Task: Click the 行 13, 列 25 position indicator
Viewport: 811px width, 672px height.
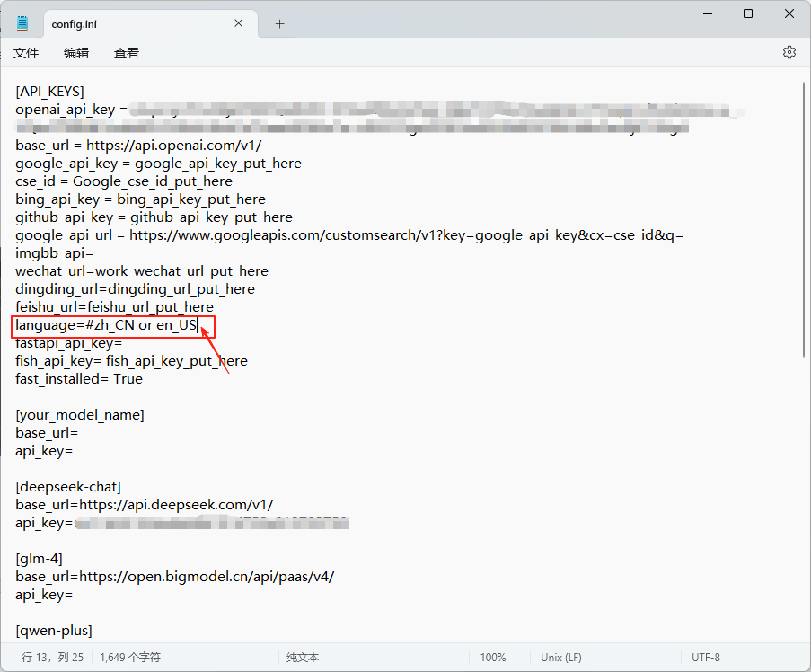Action: click(x=52, y=657)
